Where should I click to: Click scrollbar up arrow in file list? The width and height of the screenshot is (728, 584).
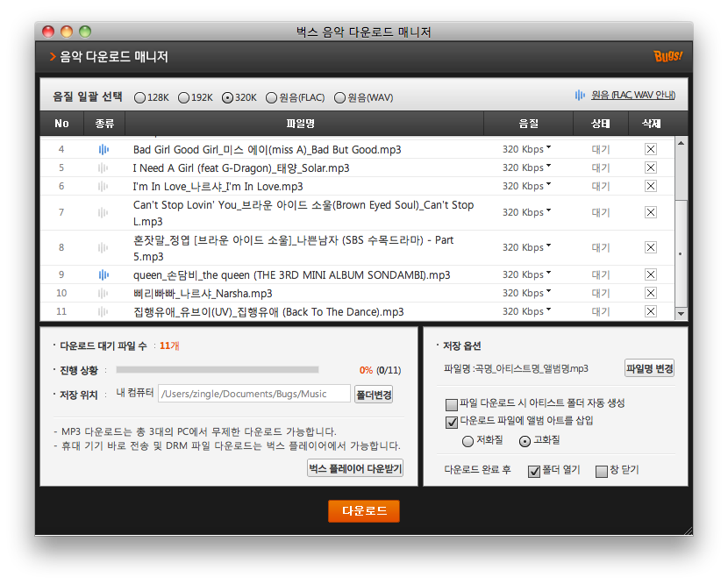tap(682, 144)
